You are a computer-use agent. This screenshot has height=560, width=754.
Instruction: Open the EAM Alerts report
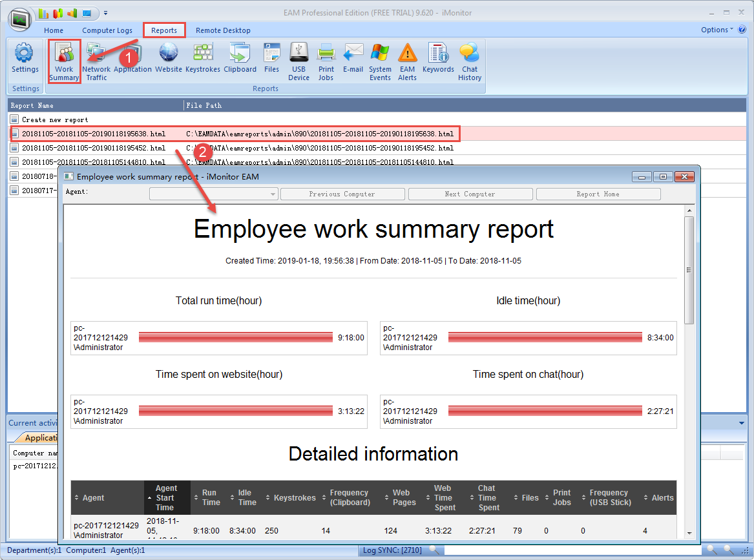pos(407,61)
